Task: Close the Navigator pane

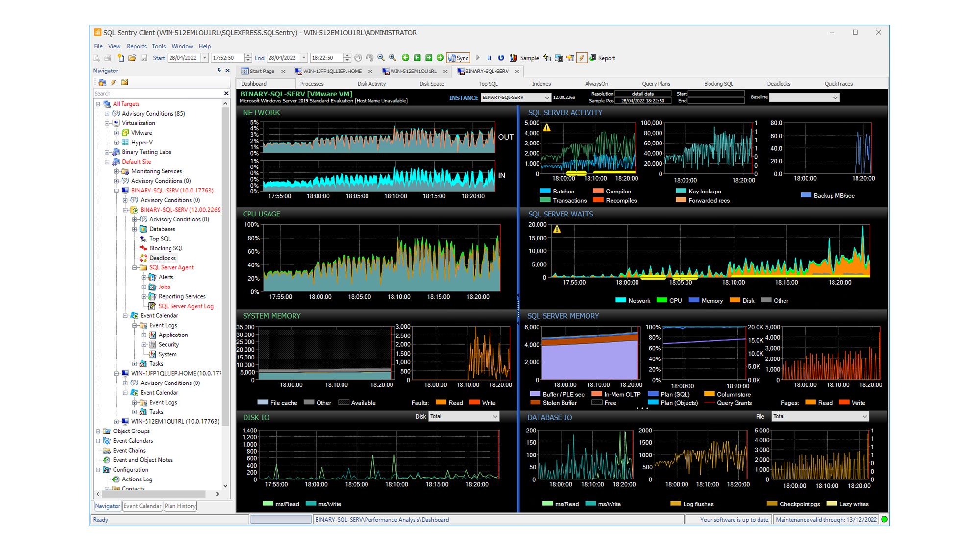Action: click(228, 71)
